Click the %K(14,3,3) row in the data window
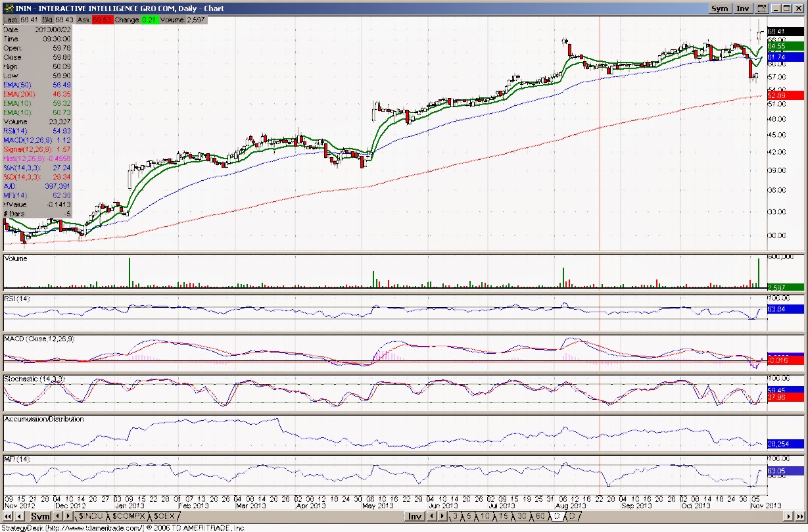 tap(37, 168)
